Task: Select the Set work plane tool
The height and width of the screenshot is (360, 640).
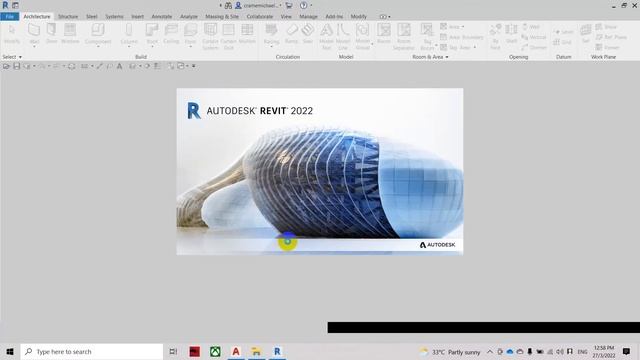Action: [586, 33]
